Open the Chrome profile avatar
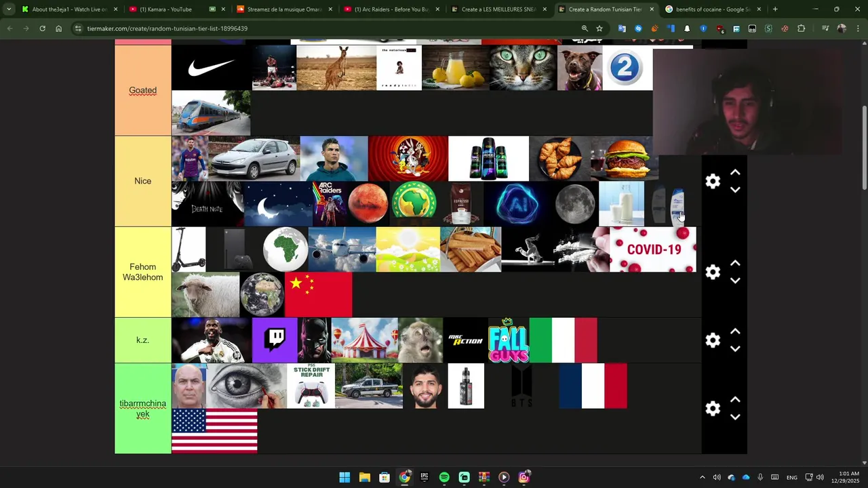The height and width of the screenshot is (488, 868). 842,28
